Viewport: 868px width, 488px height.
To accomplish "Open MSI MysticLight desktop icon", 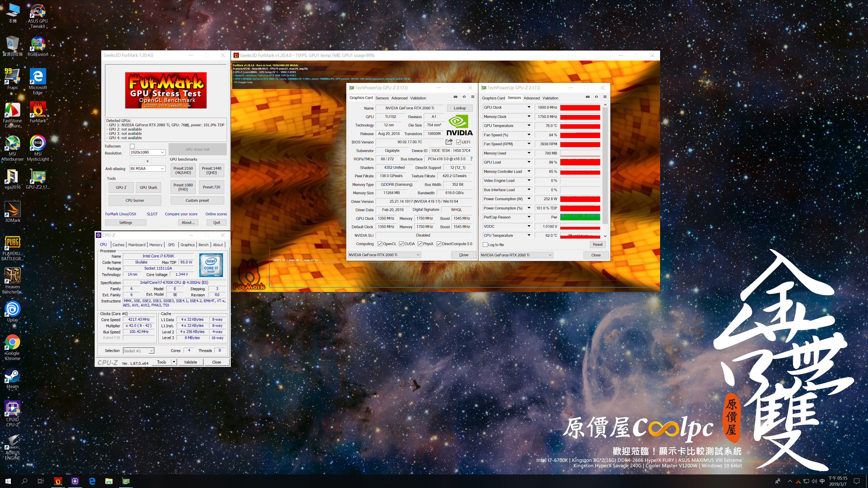I will [x=37, y=148].
